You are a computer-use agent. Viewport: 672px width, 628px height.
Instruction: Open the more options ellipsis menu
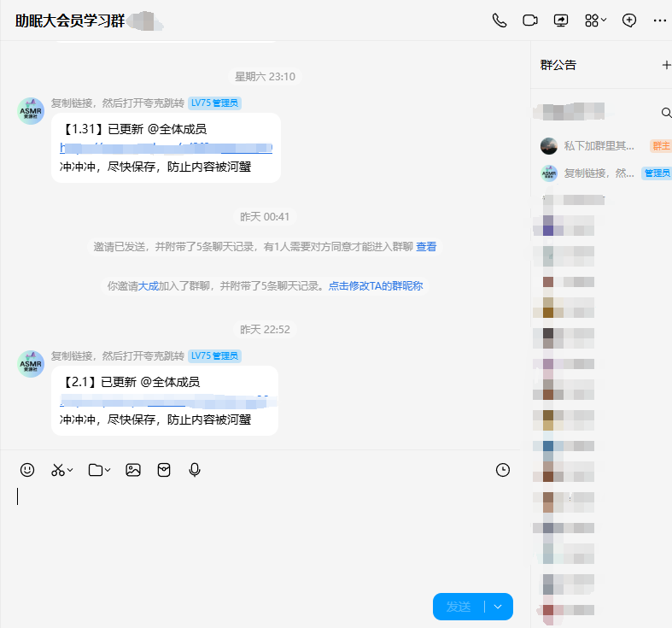pos(659,21)
